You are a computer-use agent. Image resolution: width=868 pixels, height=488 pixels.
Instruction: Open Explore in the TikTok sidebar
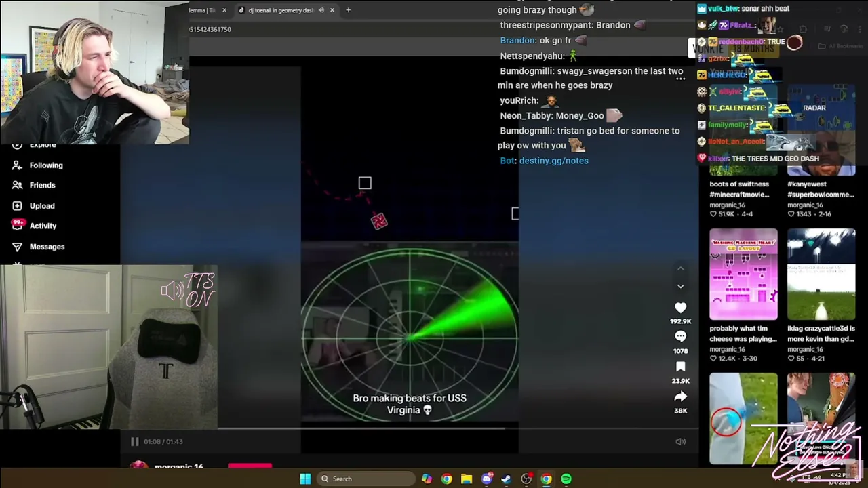pyautogui.click(x=42, y=145)
